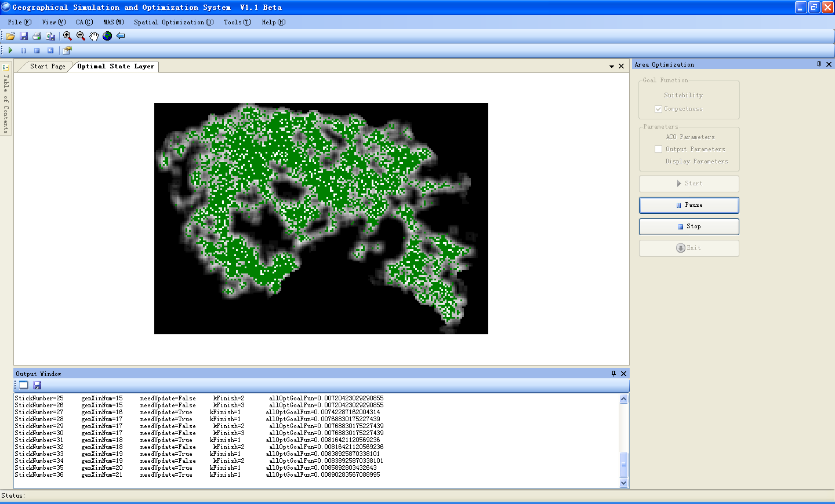Click the Status label in status bar
This screenshot has width=835, height=504.
[13, 495]
